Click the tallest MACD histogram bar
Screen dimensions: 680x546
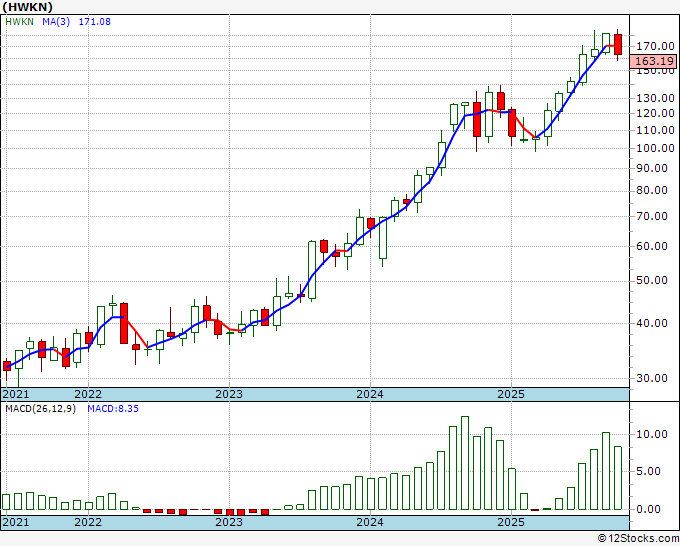[464, 463]
